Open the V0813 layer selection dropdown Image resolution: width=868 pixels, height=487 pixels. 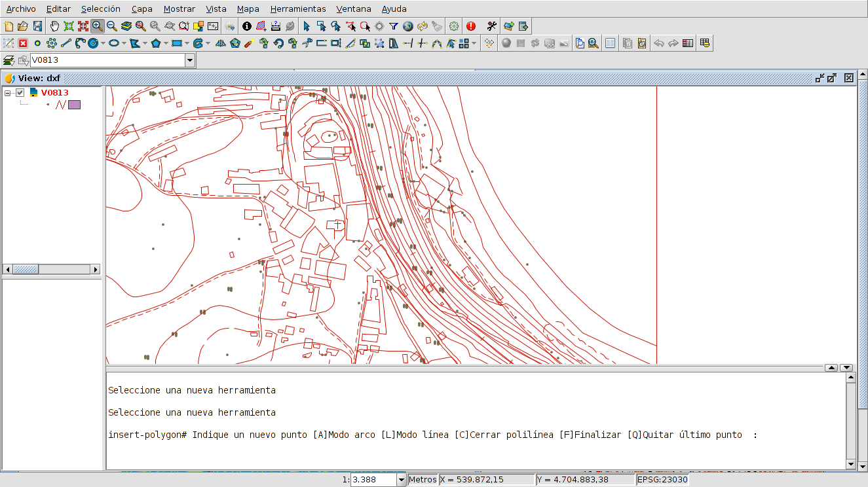(189, 60)
